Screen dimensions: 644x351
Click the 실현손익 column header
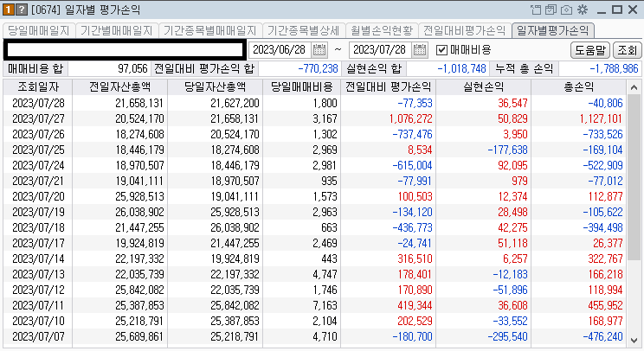pyautogui.click(x=483, y=87)
